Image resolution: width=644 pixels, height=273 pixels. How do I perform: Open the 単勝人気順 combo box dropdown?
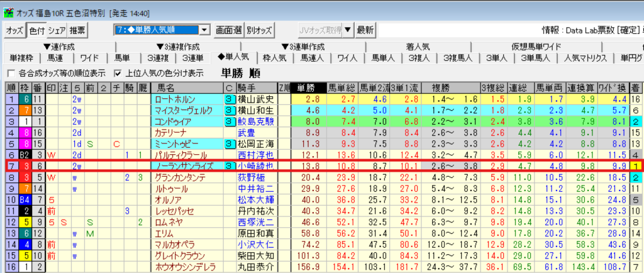(204, 30)
